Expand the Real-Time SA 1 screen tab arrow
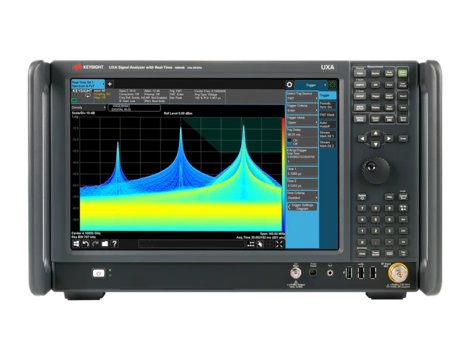The image size is (470, 360). pos(103,84)
